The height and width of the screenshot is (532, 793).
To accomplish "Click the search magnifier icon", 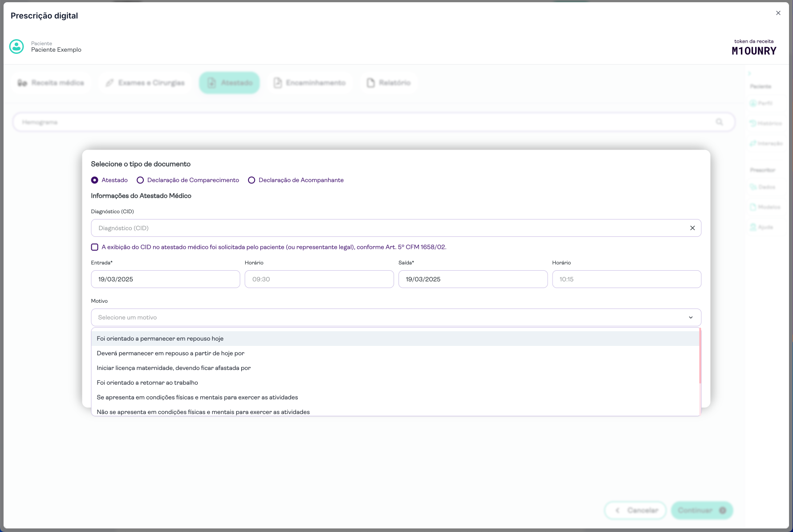I will coord(719,122).
